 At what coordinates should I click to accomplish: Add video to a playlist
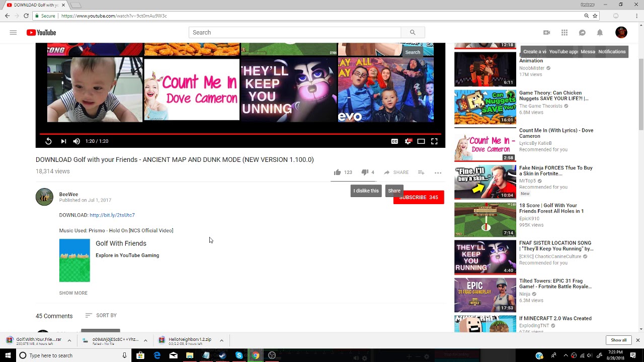(x=421, y=172)
